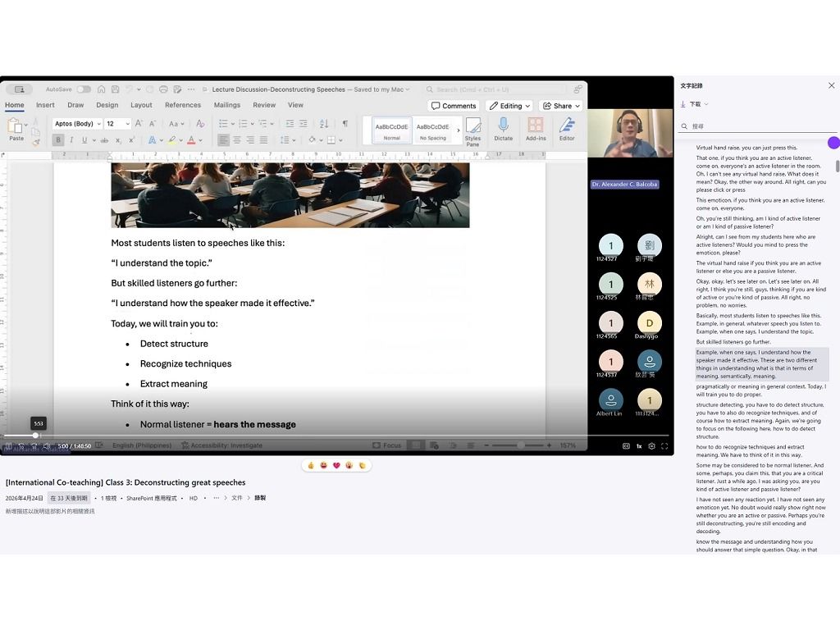Image resolution: width=840 pixels, height=630 pixels.
Task: Switch to the Insert ribbon tab
Action: (45, 105)
